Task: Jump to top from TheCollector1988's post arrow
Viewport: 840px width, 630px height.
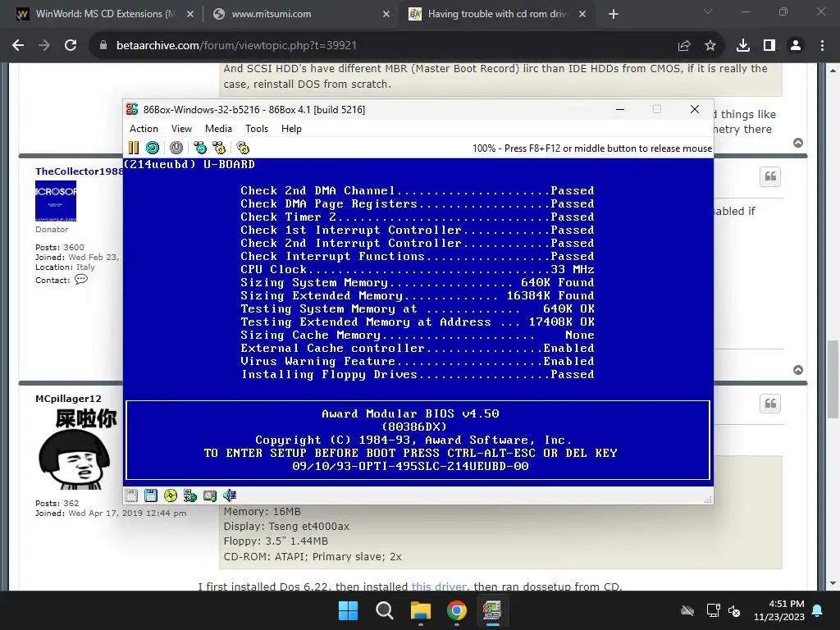Action: 798,370
